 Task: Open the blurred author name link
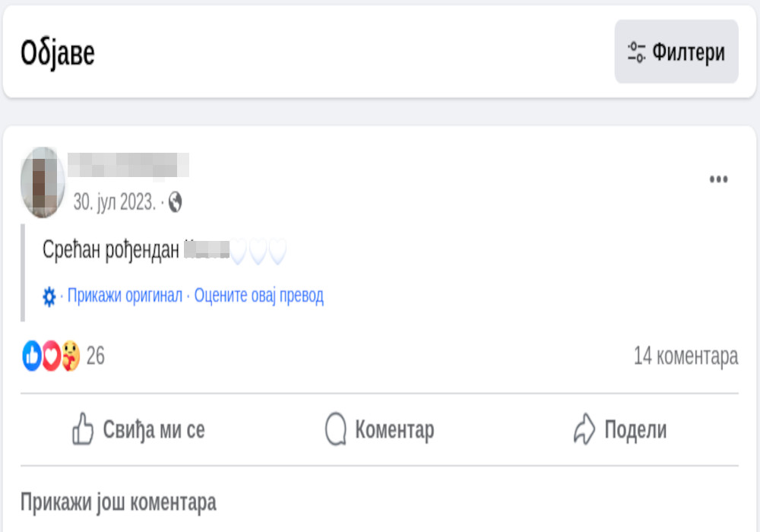pyautogui.click(x=128, y=165)
